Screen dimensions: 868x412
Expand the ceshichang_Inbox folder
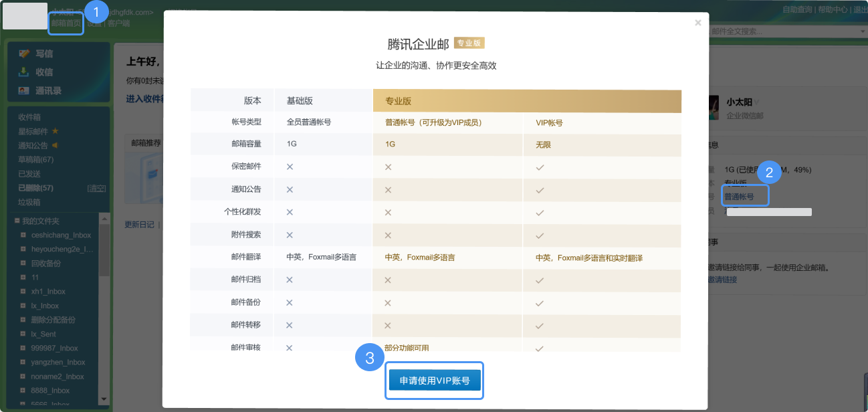[x=23, y=235]
